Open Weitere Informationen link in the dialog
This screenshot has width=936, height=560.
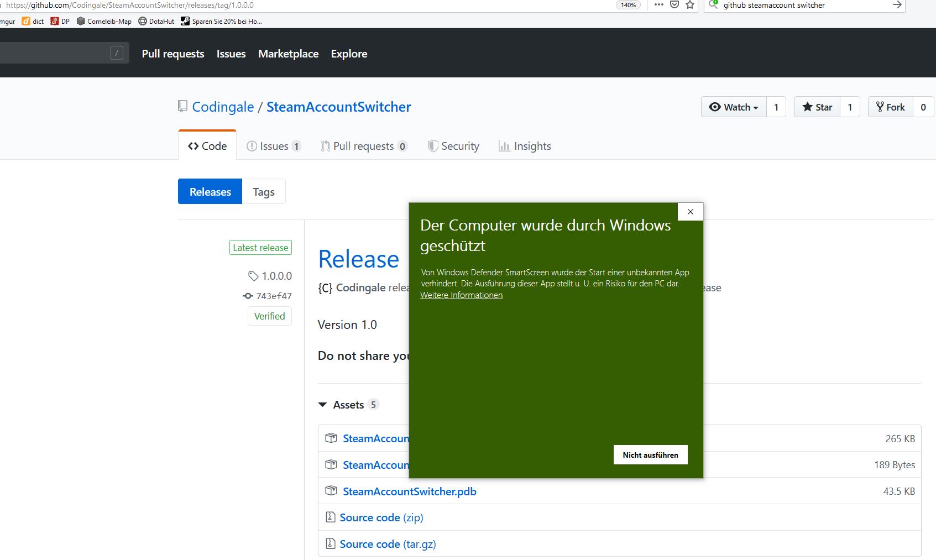(x=462, y=295)
